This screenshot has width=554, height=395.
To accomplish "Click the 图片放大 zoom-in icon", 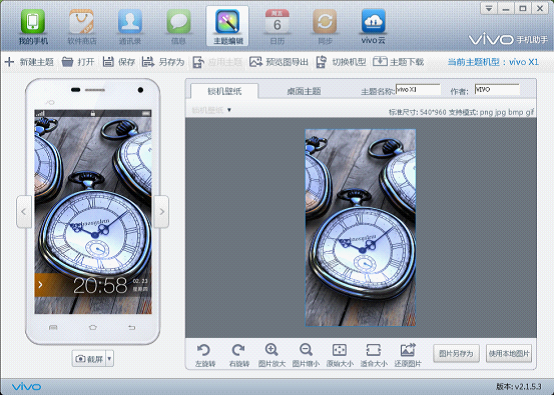I will tap(271, 355).
